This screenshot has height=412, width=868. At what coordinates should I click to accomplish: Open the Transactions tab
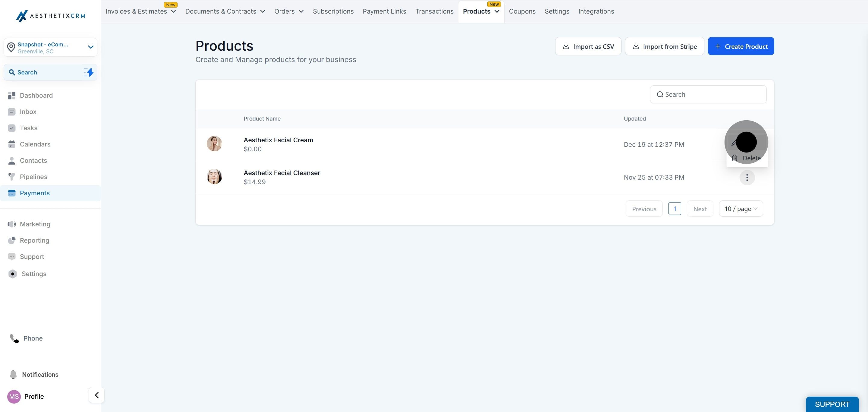(434, 11)
